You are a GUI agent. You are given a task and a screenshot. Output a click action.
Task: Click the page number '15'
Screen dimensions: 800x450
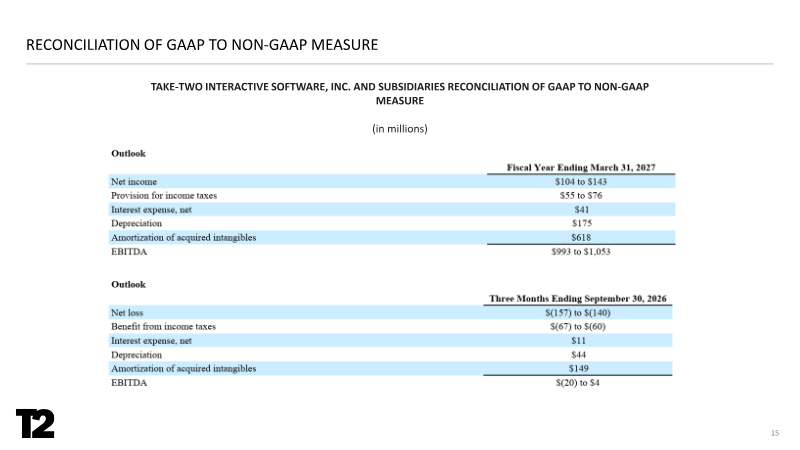pos(774,433)
